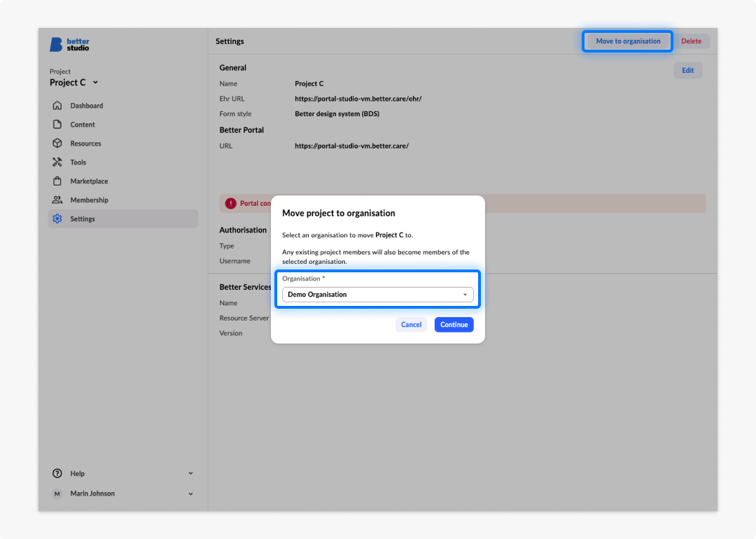Click the Settings page heading
Viewport: 756px width, 539px height.
coord(230,41)
